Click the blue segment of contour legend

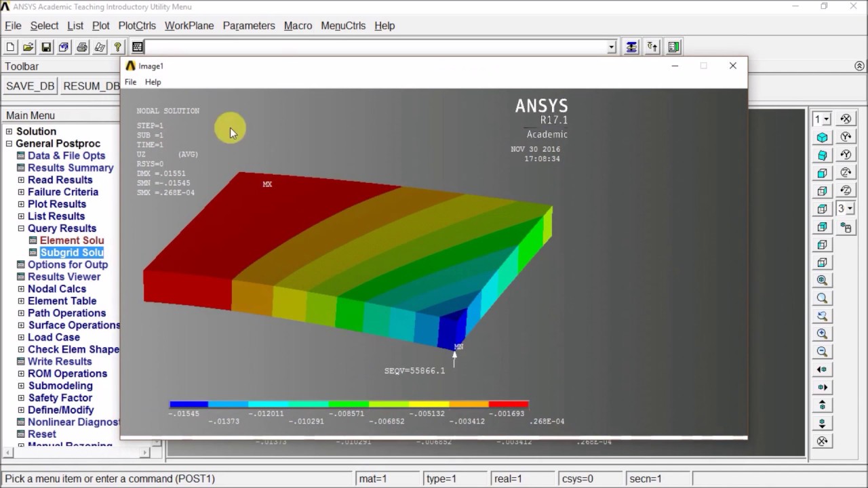point(189,405)
